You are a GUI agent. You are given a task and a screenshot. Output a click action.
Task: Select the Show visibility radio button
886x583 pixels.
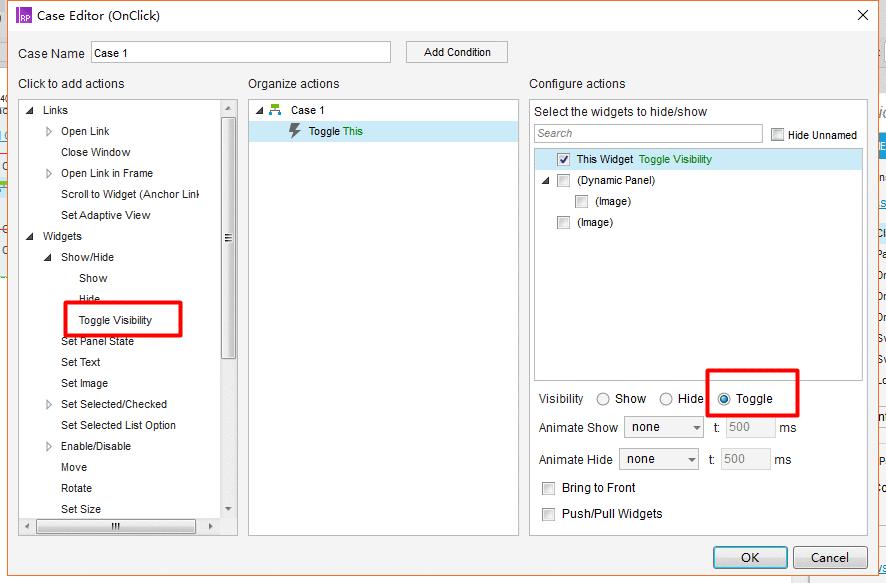(x=603, y=399)
